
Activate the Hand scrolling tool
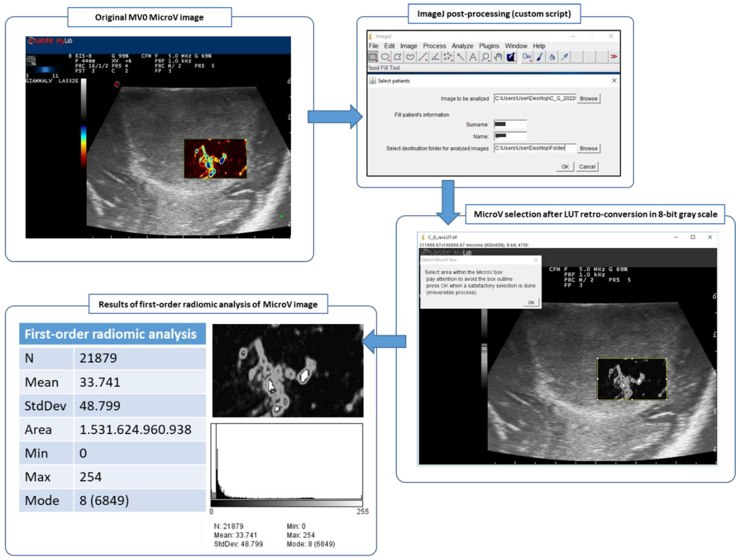click(x=498, y=57)
